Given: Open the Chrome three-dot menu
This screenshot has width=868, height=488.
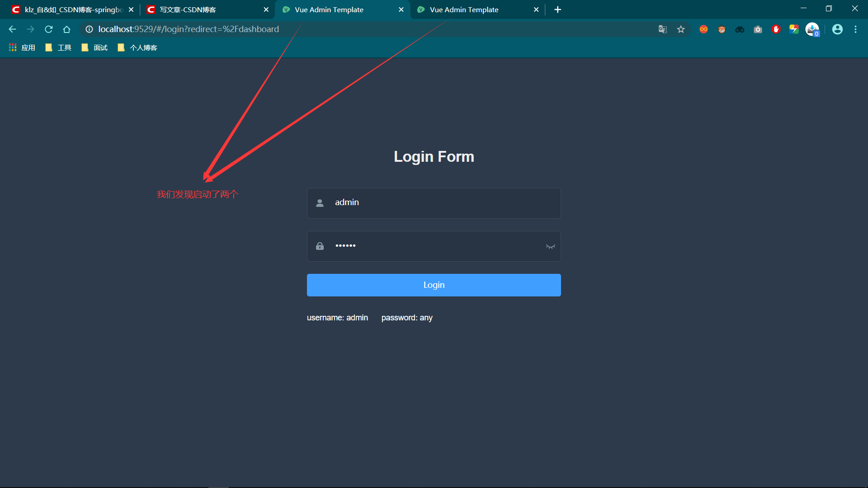Looking at the screenshot, I should click(855, 29).
